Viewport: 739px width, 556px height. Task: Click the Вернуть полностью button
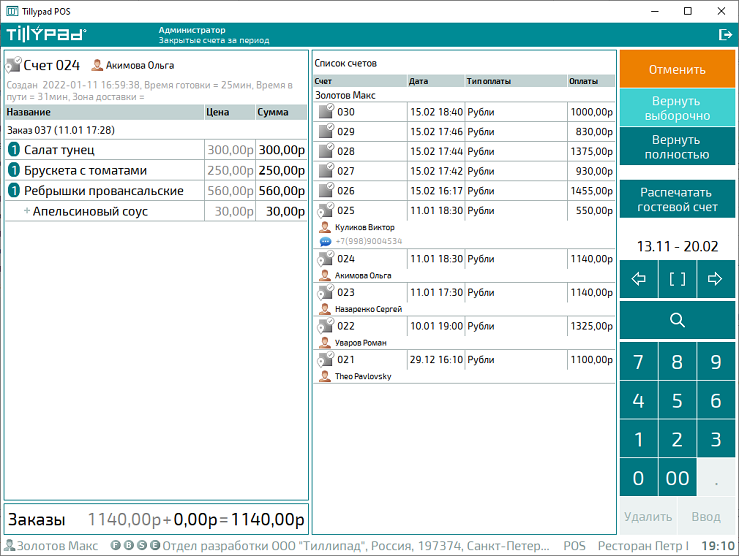(x=677, y=147)
